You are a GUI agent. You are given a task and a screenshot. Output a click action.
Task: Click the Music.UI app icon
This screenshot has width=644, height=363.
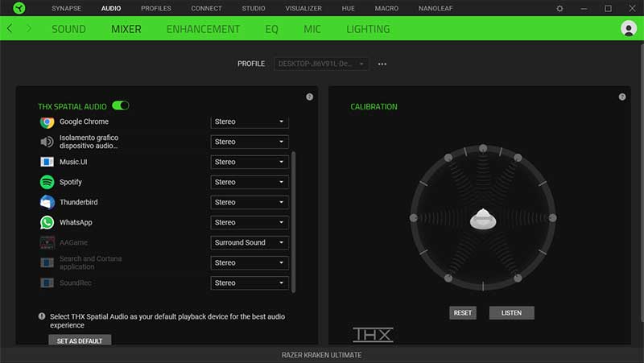click(x=47, y=162)
